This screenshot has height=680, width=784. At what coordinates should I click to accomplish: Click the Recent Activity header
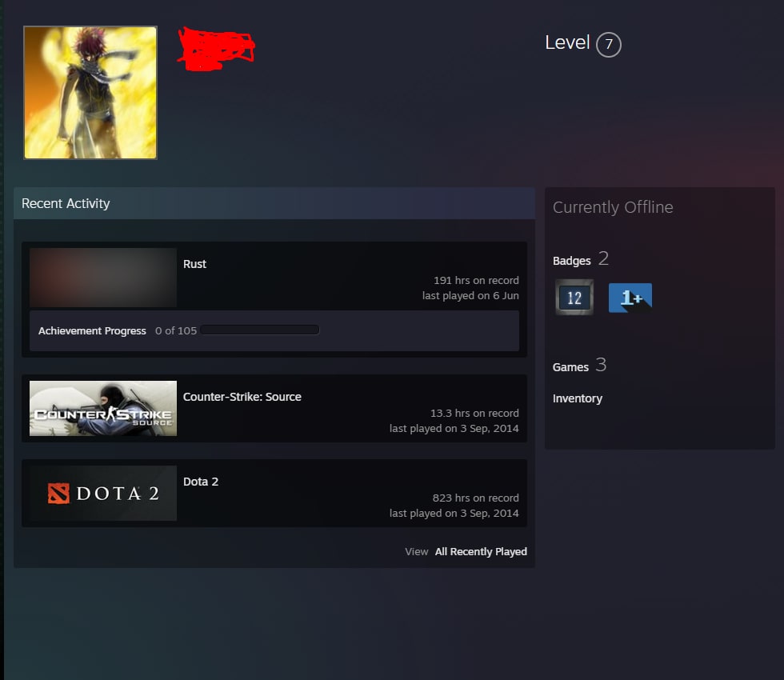[x=66, y=203]
